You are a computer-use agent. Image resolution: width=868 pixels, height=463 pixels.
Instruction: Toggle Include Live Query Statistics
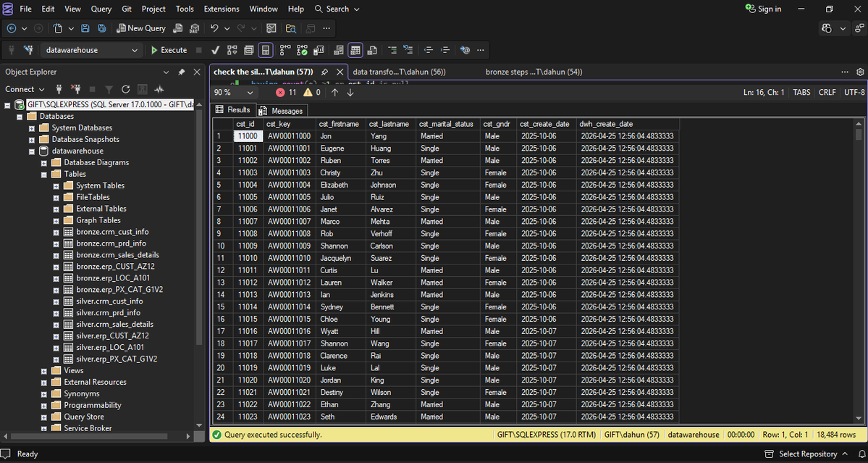(x=302, y=51)
